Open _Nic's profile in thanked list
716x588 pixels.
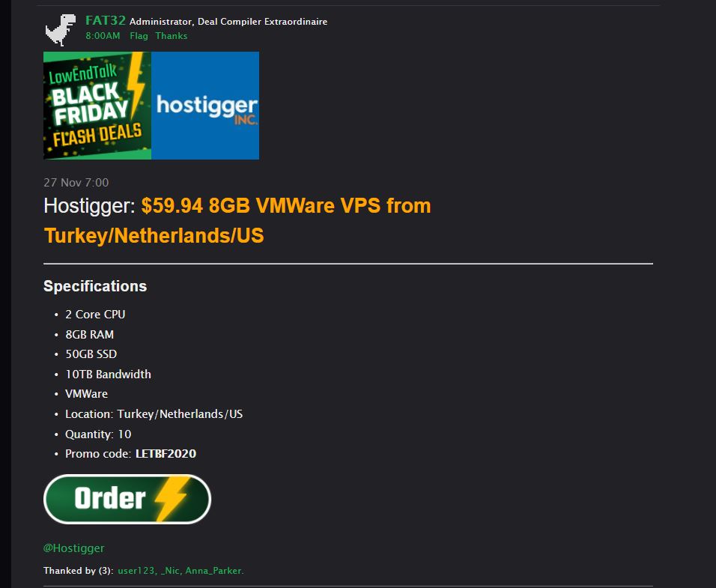tap(170, 571)
